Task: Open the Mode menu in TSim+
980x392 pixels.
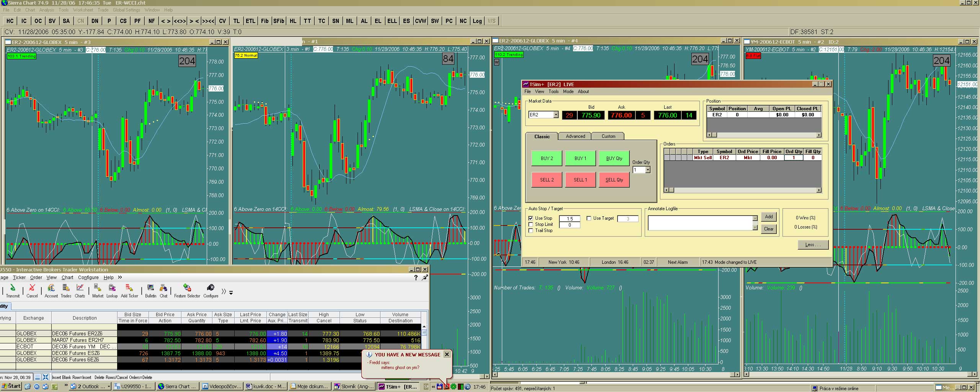Action: click(x=568, y=91)
